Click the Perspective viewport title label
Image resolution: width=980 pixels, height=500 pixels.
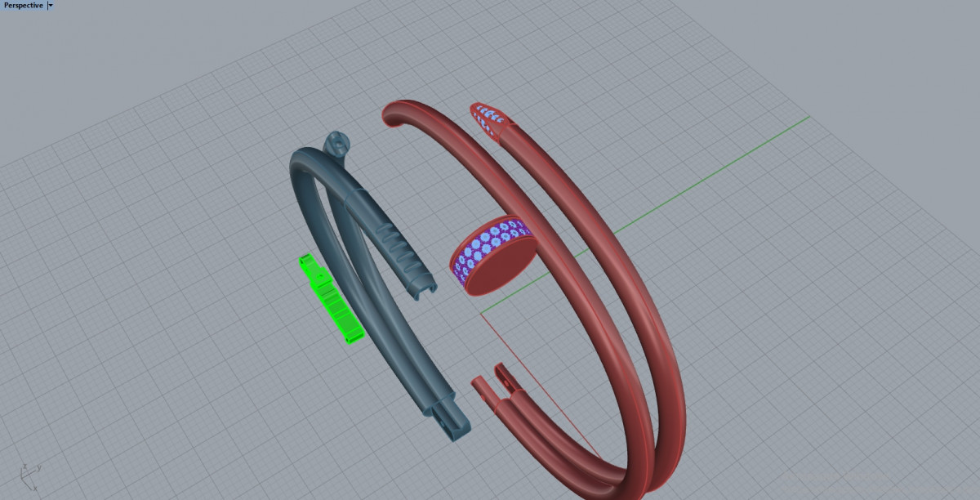23,5
